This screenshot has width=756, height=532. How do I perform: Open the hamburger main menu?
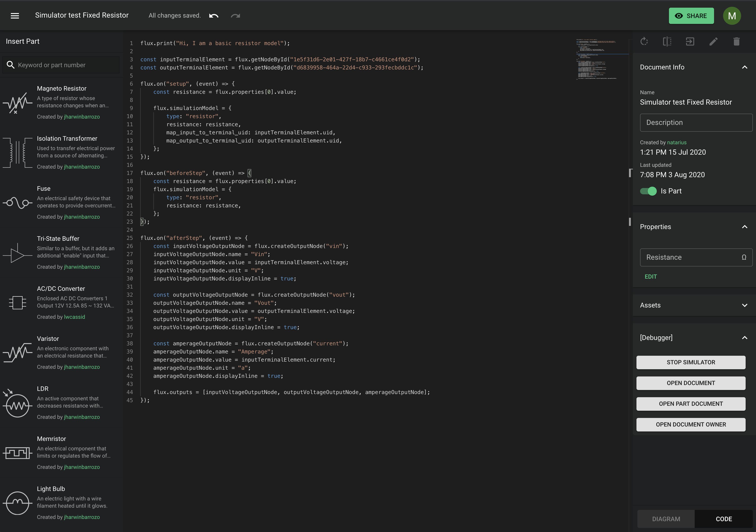[15, 16]
